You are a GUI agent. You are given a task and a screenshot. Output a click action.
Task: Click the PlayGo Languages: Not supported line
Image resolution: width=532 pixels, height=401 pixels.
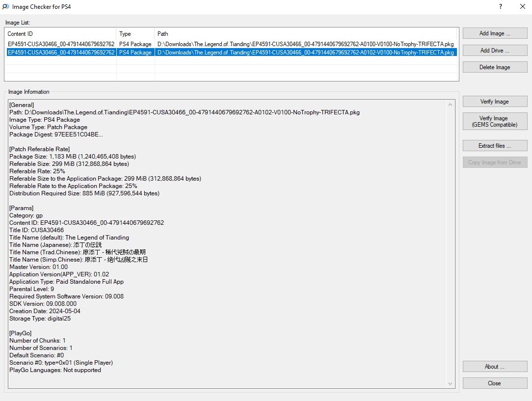click(x=55, y=370)
